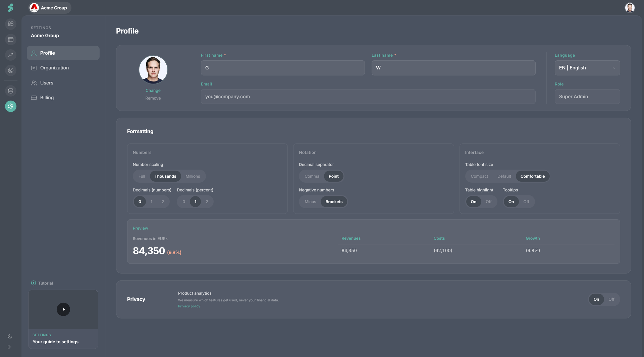Screen dimensions: 644x357
Task: Open the database icon in the left rail
Action: tap(11, 91)
